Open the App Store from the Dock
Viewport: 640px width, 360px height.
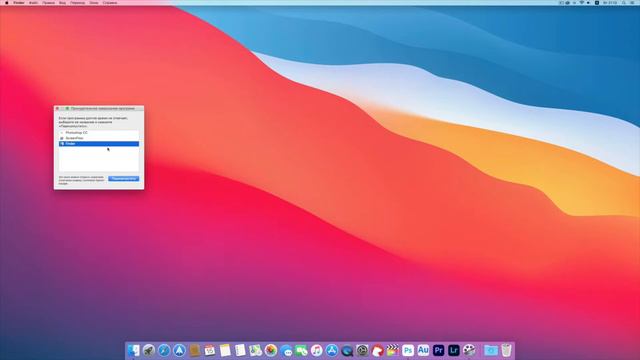[332, 350]
